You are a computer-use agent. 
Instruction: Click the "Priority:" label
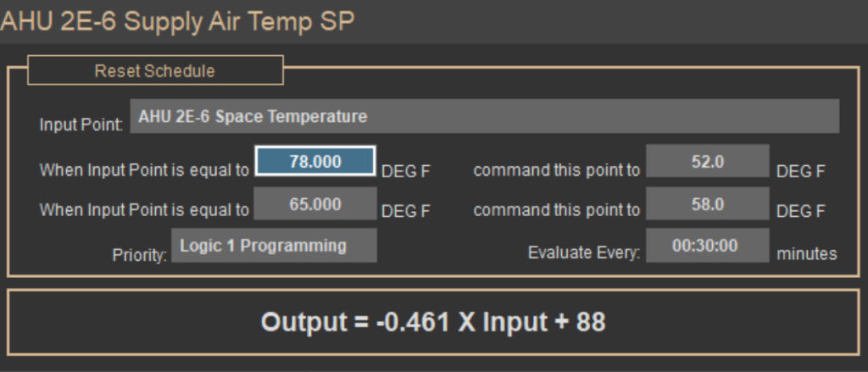point(139,253)
